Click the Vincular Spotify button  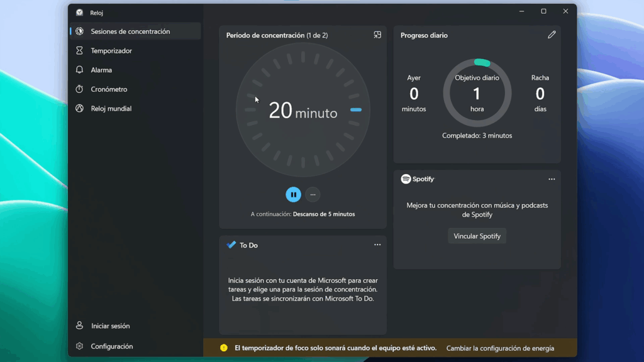(x=477, y=236)
